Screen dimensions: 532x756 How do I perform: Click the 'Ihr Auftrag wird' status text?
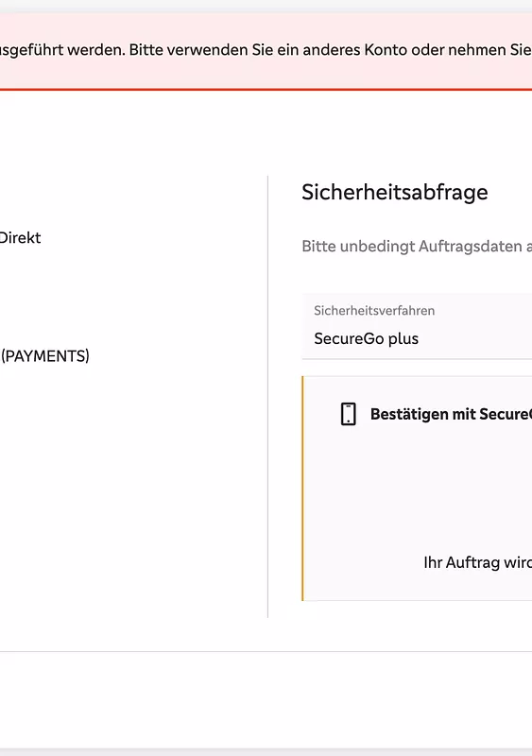(477, 562)
